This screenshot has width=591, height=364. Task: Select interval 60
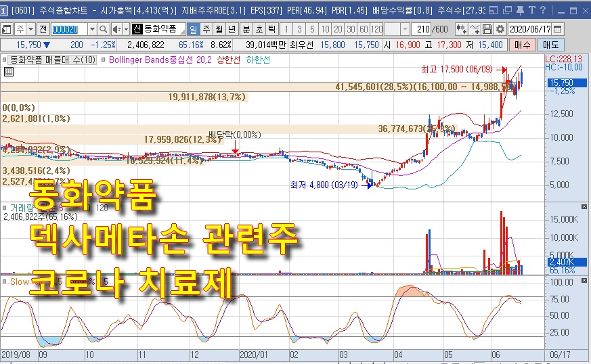click(364, 29)
